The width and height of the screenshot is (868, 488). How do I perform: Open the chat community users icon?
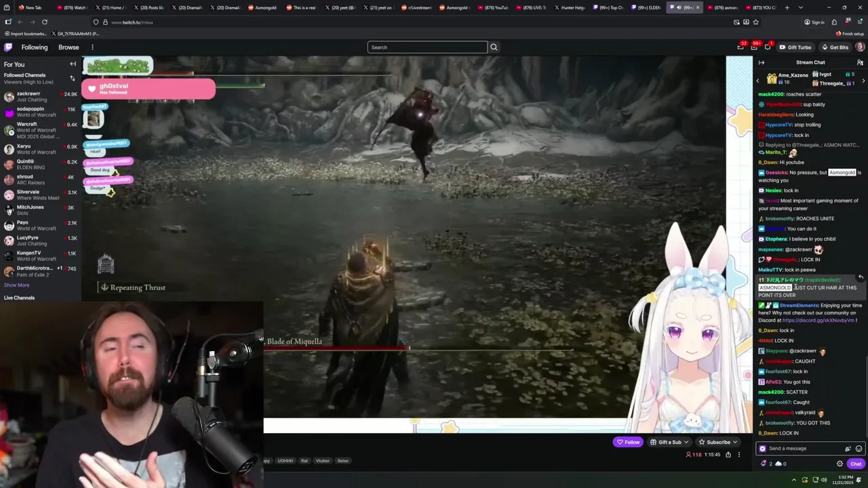(860, 62)
